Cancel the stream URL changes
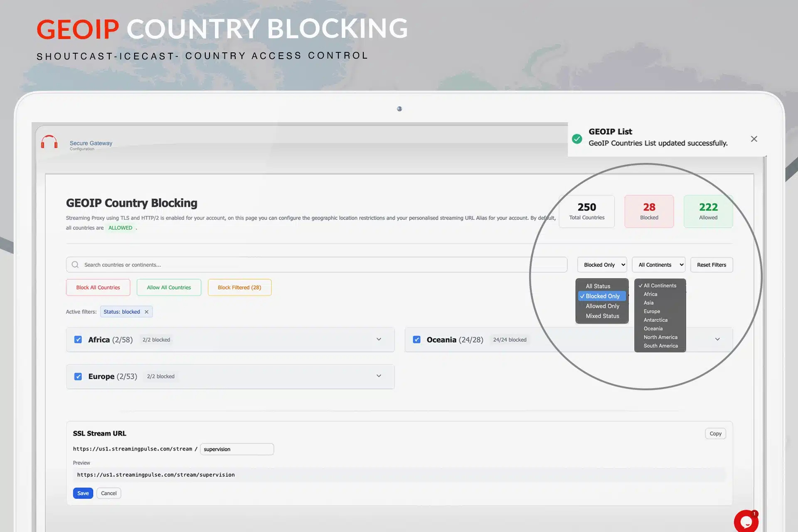Image resolution: width=798 pixels, height=532 pixels. pos(109,493)
